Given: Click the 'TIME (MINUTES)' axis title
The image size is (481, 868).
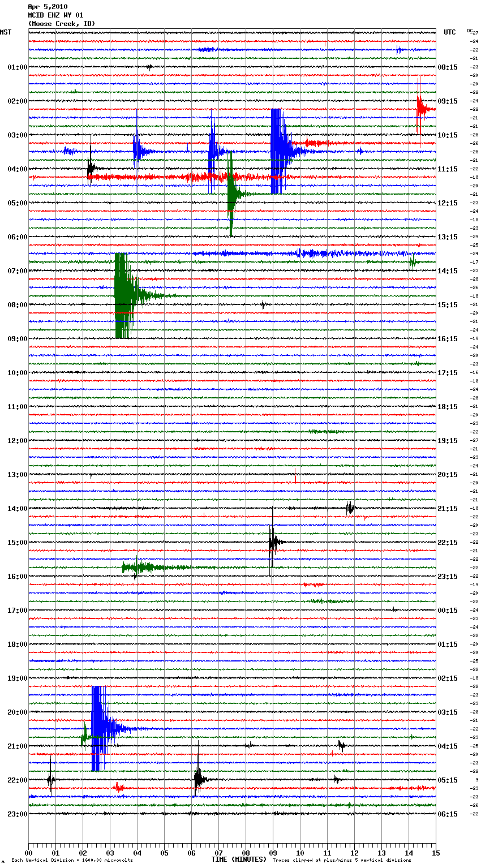Looking at the screenshot, I should coord(239,860).
